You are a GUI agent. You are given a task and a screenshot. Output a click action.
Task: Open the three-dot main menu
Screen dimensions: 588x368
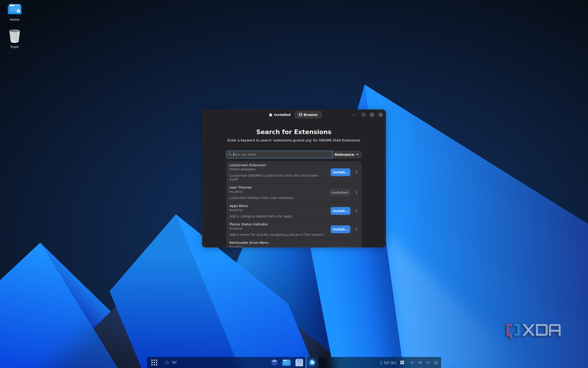coord(355,115)
